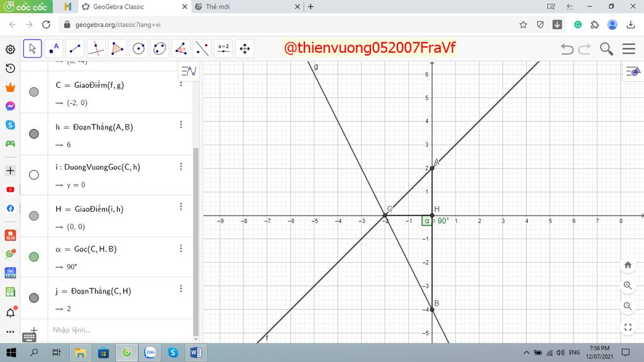The image size is (644, 362).
Task: Click the Nhập lệnh input field
Action: coord(119,330)
